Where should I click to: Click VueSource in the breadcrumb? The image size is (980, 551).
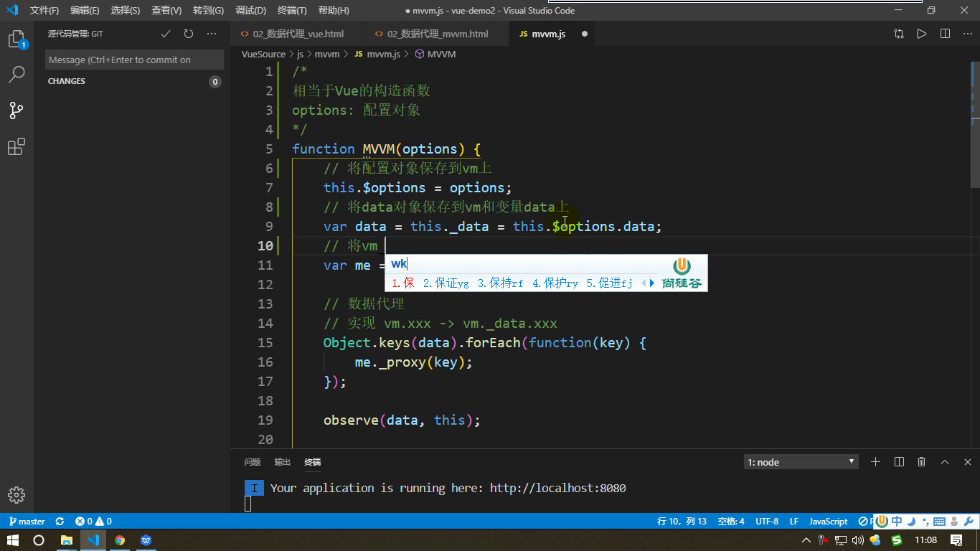(x=263, y=54)
